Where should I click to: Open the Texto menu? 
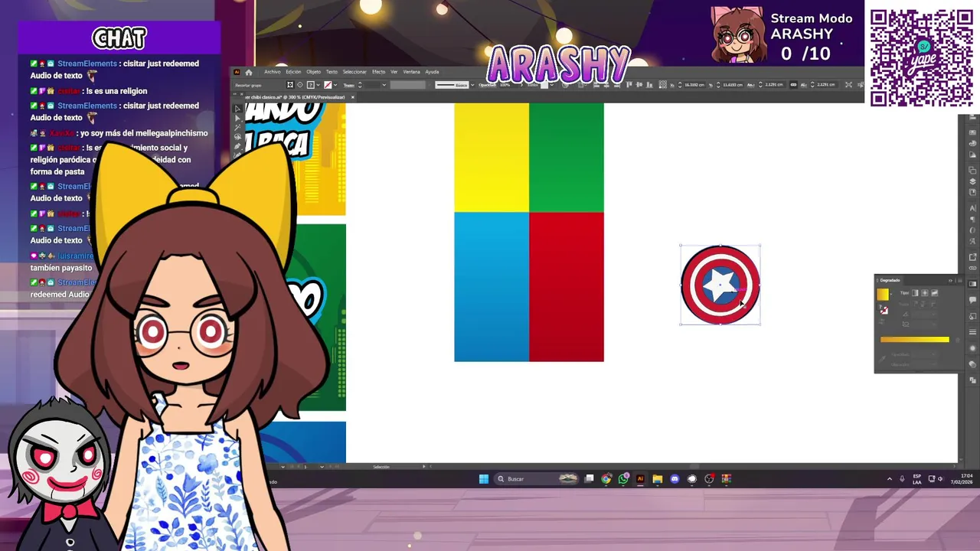click(332, 72)
